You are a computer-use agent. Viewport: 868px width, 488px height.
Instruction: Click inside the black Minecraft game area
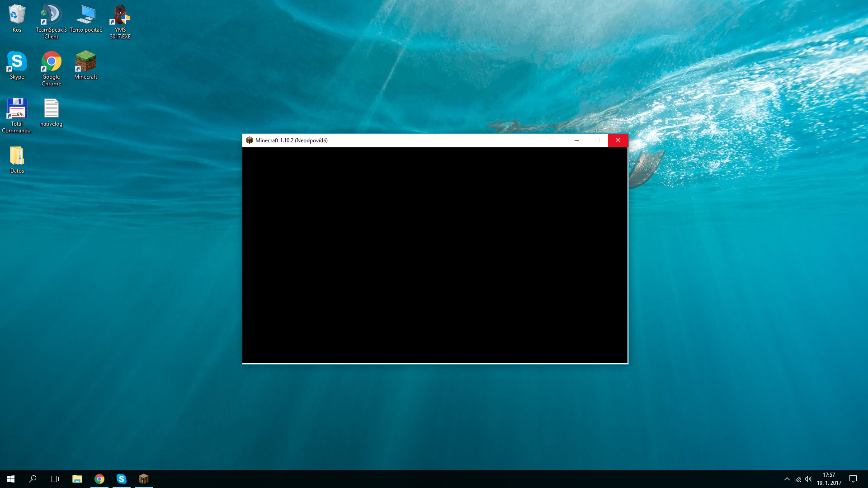[435, 255]
